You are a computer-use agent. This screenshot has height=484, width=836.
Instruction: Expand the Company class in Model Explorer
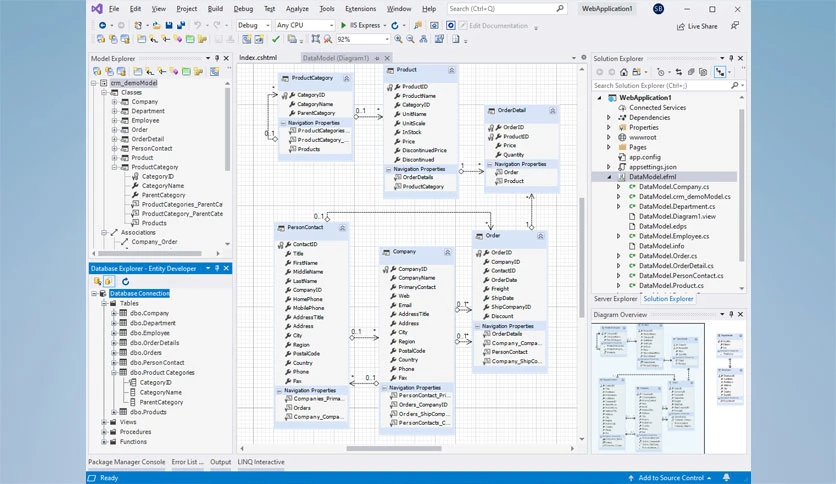click(x=114, y=102)
